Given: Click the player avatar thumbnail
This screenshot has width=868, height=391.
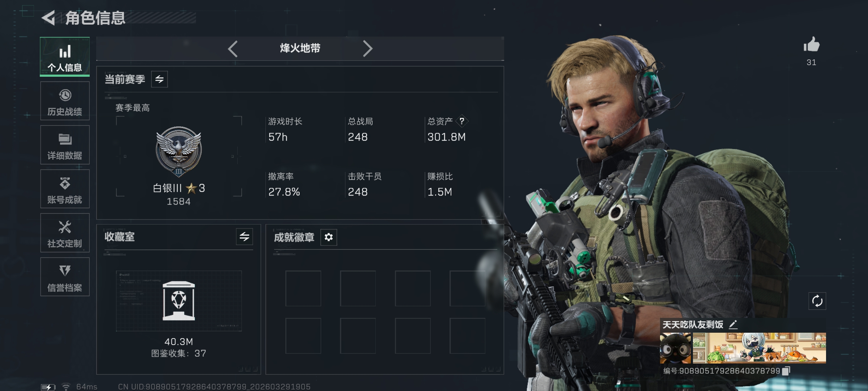Looking at the screenshot, I should coord(675,348).
